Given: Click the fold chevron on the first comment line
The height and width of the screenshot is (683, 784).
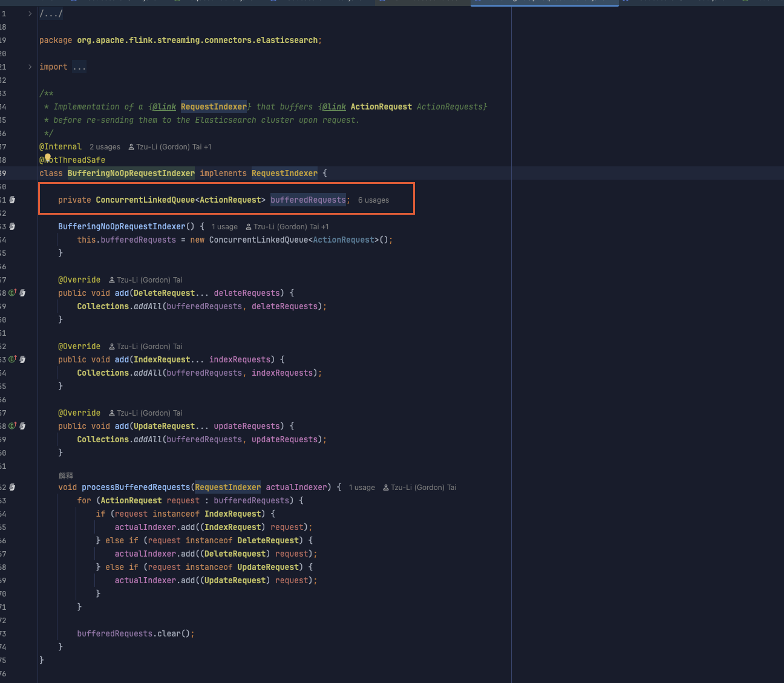Looking at the screenshot, I should pos(29,13).
